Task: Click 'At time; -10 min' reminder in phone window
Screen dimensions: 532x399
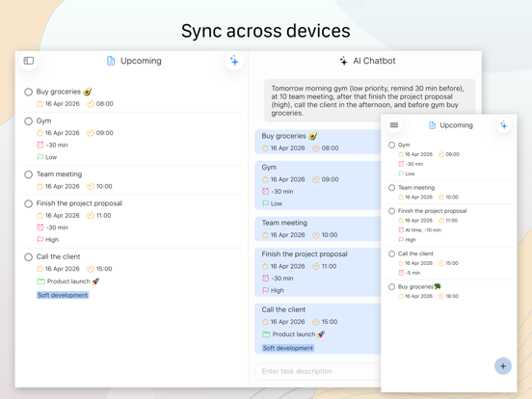Action: 423,230
